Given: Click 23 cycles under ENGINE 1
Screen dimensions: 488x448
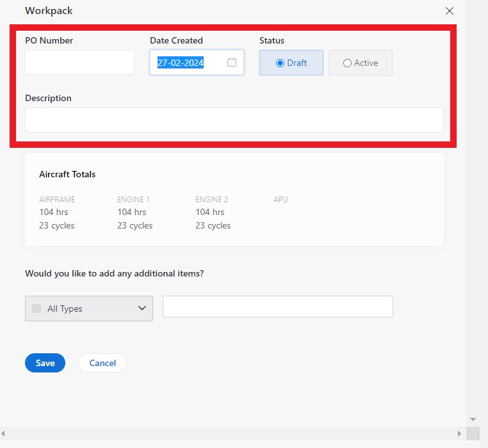Looking at the screenshot, I should tap(134, 225).
